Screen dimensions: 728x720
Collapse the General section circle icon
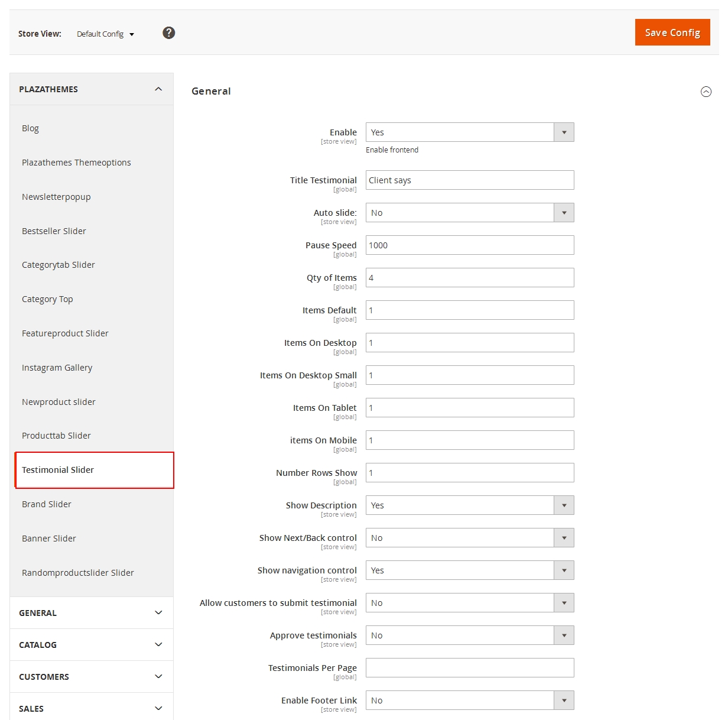pos(706,92)
